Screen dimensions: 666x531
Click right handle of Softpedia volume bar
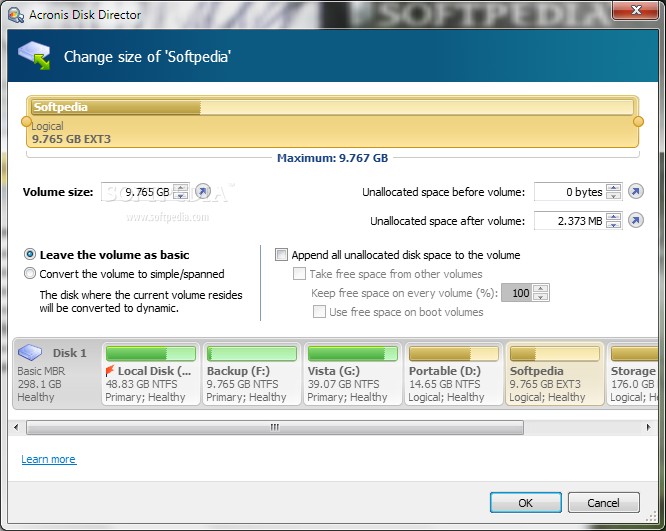click(x=638, y=122)
